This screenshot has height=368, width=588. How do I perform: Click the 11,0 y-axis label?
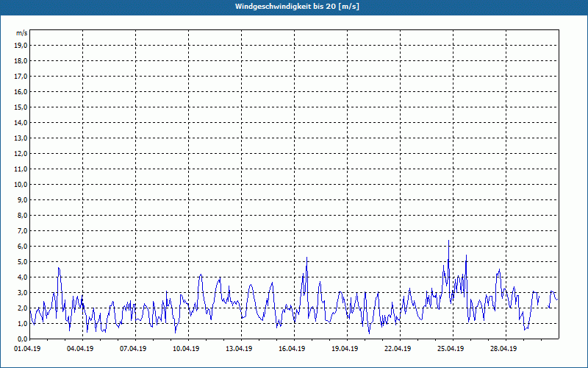(21, 169)
